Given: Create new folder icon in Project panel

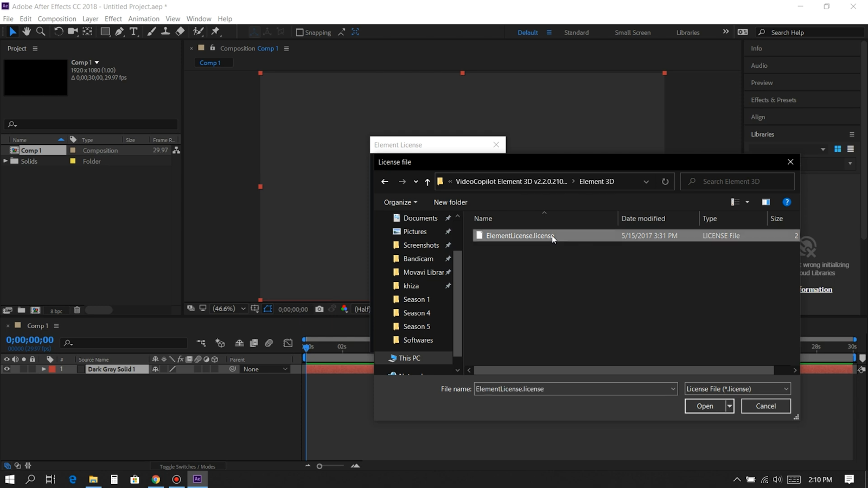Looking at the screenshot, I should click(21, 310).
